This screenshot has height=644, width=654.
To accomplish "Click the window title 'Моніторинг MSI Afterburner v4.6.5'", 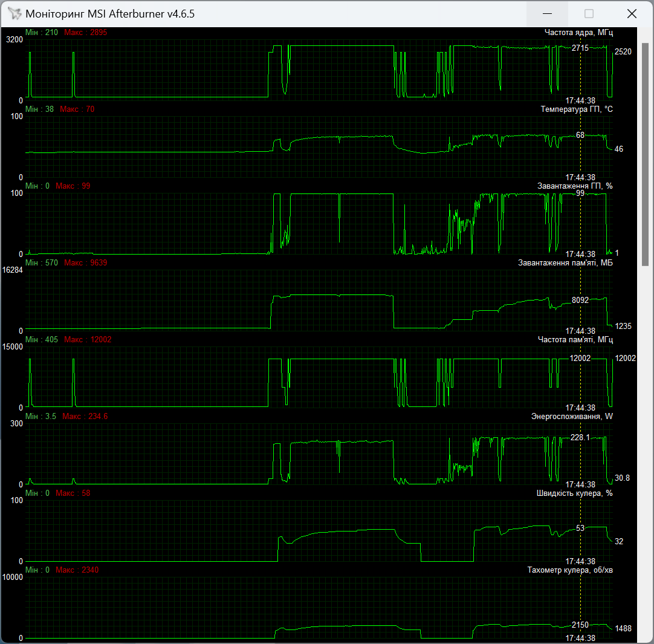I will [110, 14].
